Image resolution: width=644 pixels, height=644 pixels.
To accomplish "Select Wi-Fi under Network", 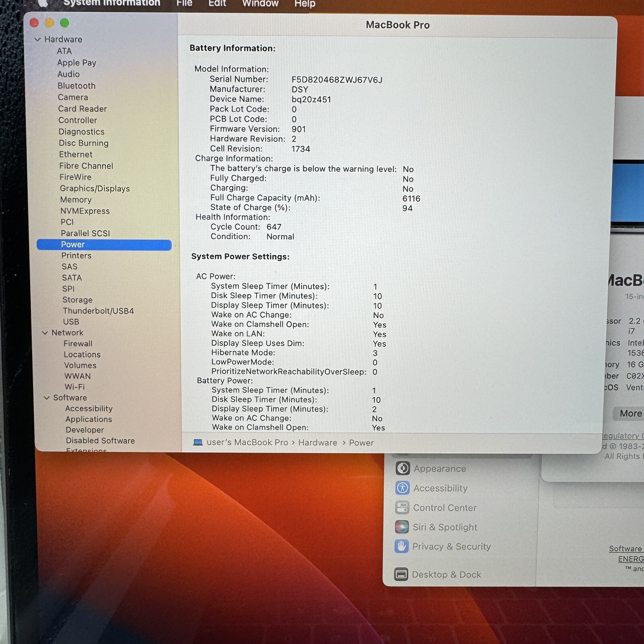I will point(75,387).
